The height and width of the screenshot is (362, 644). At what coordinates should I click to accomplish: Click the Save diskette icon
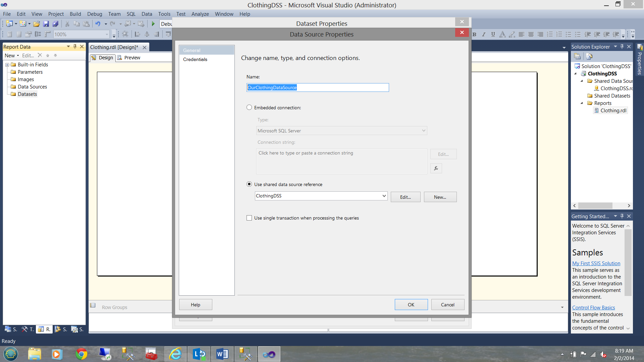[46, 24]
